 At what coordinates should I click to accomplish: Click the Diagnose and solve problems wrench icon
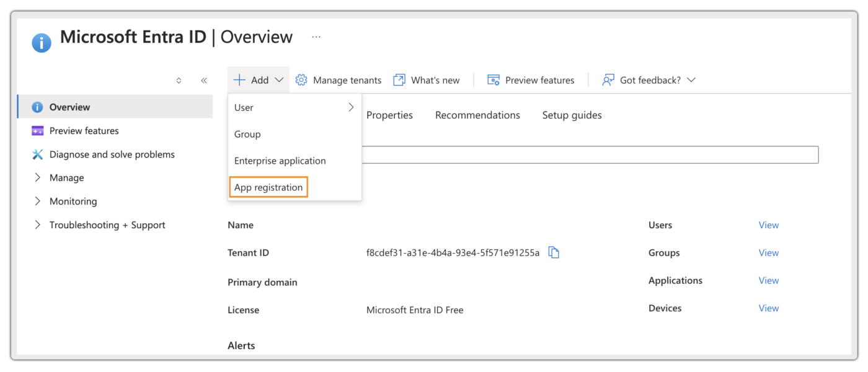[38, 154]
